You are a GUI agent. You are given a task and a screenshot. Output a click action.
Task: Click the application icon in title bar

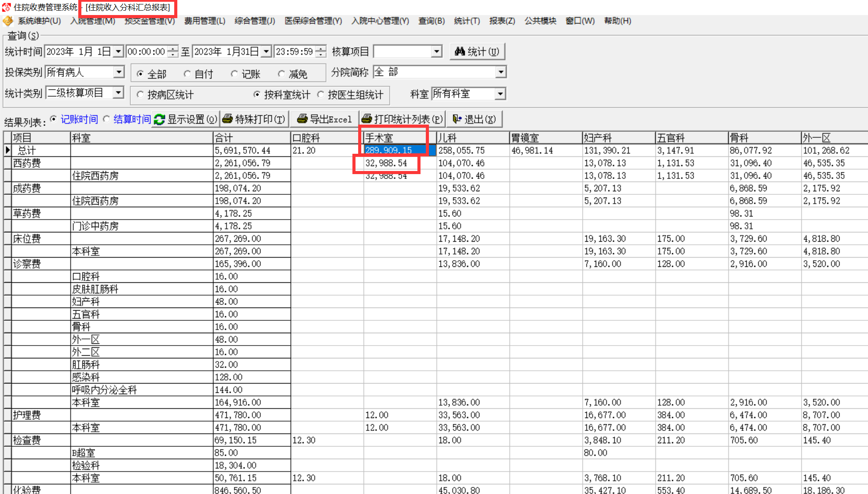click(x=6, y=7)
